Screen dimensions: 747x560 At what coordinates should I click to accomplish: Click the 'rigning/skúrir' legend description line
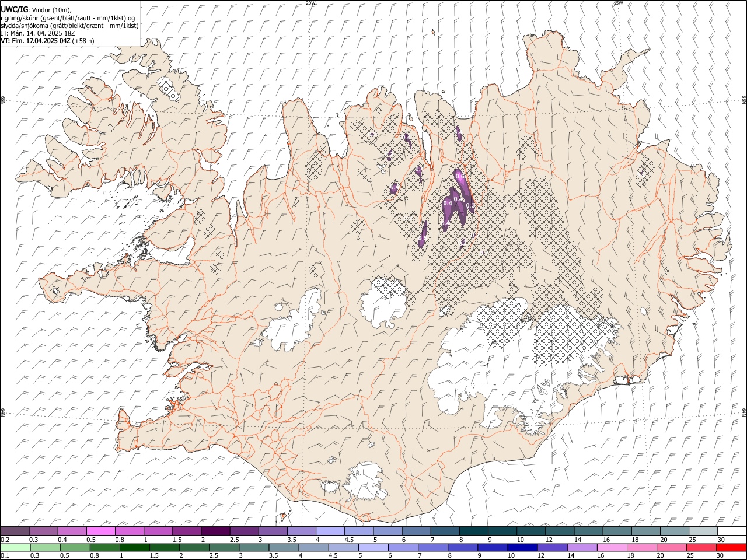click(68, 17)
